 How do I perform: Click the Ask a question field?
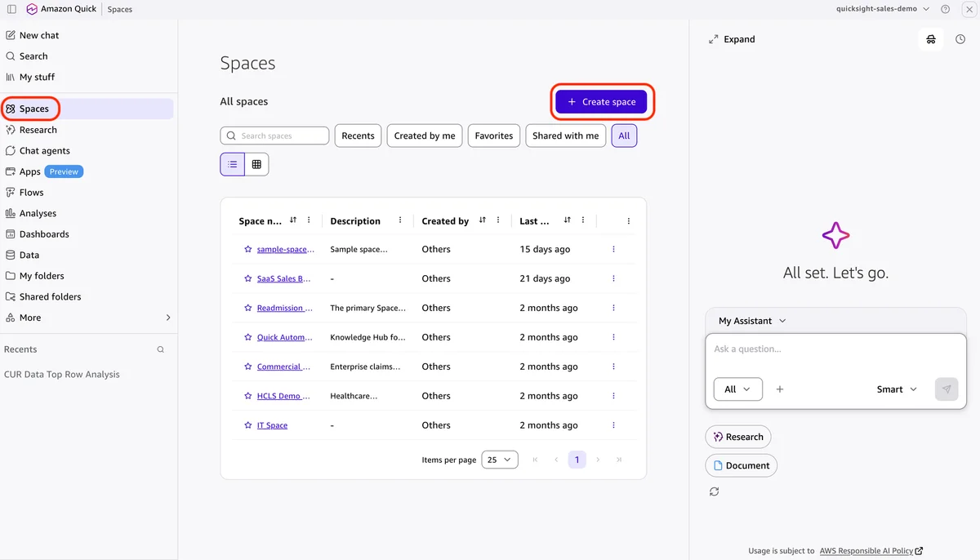[x=835, y=349]
